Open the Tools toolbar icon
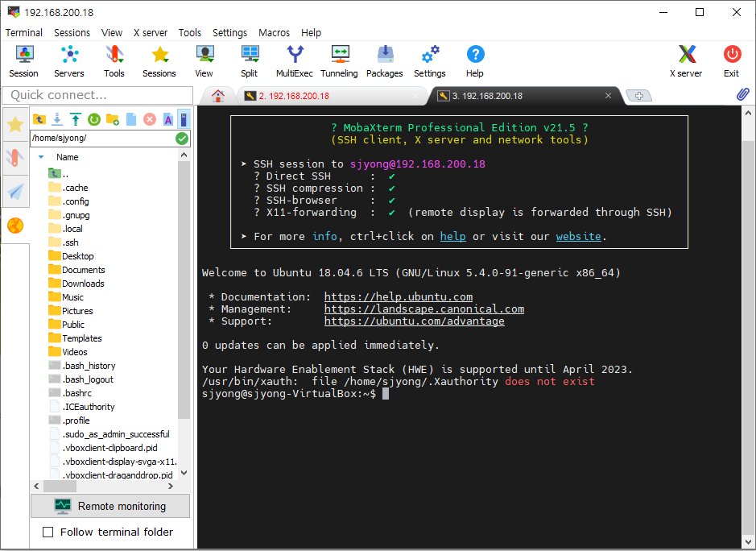 [114, 61]
